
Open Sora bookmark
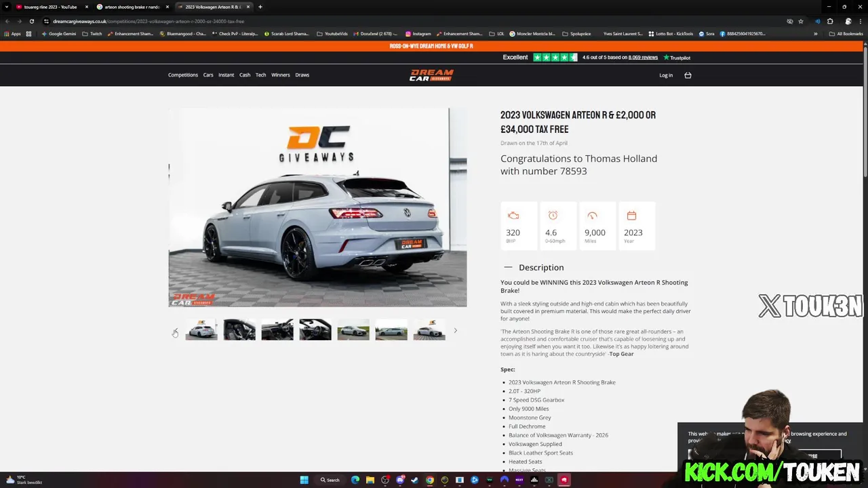point(706,34)
